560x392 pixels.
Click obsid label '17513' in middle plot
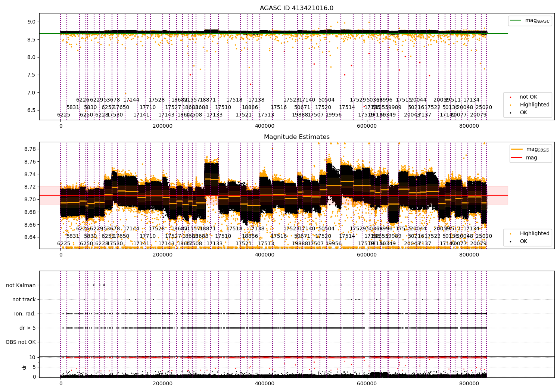click(x=266, y=243)
